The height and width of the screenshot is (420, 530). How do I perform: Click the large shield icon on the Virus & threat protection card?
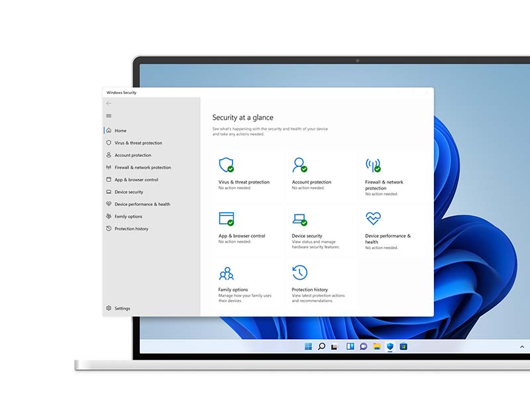coord(226,165)
